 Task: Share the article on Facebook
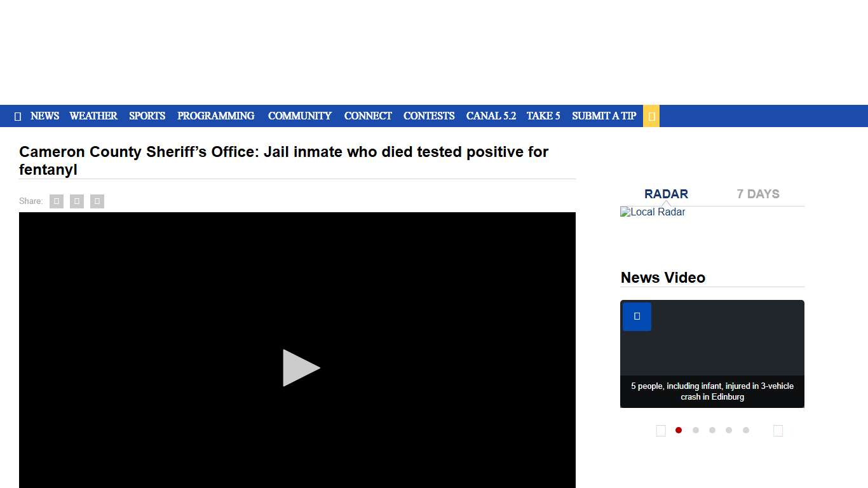(x=56, y=201)
